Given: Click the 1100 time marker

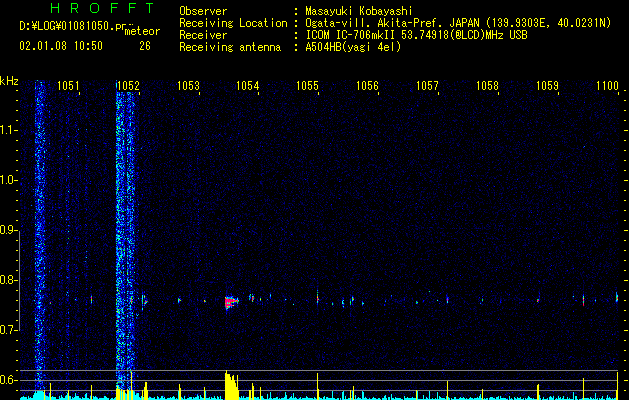Looking at the screenshot, I should tap(607, 86).
